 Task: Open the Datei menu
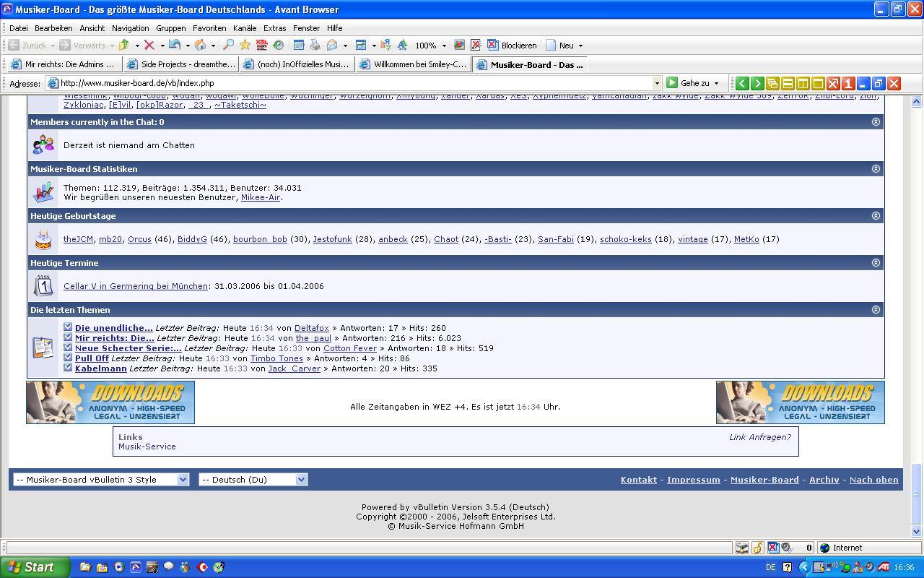click(19, 28)
